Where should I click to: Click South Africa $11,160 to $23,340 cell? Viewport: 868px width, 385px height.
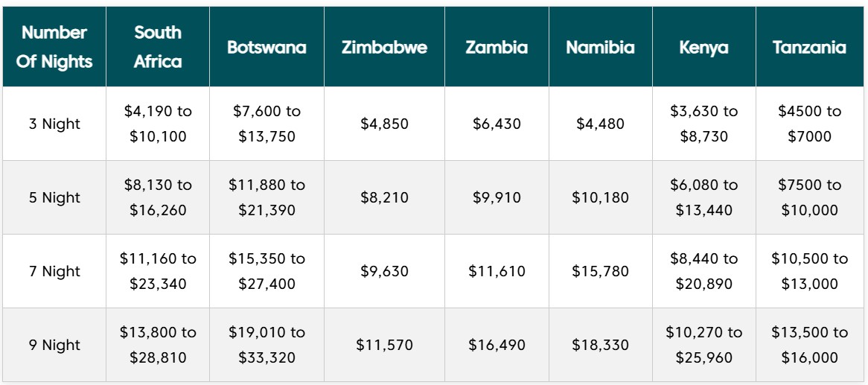click(158, 271)
